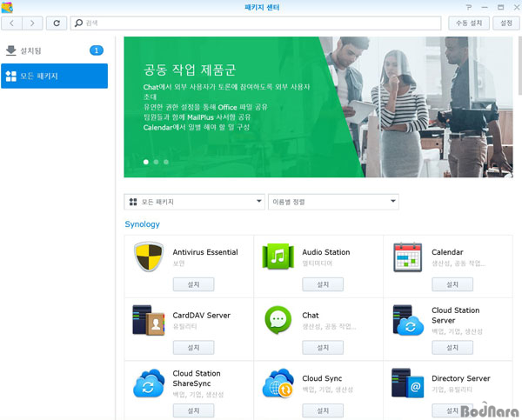Image resolution: width=522 pixels, height=420 pixels.
Task: Click the Cloud Station ShareSync icon
Action: 149,383
